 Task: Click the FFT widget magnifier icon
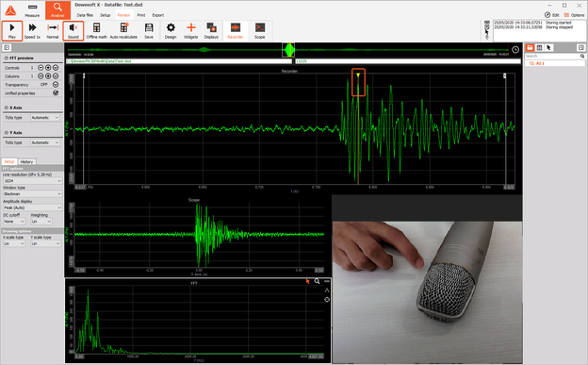pos(318,281)
